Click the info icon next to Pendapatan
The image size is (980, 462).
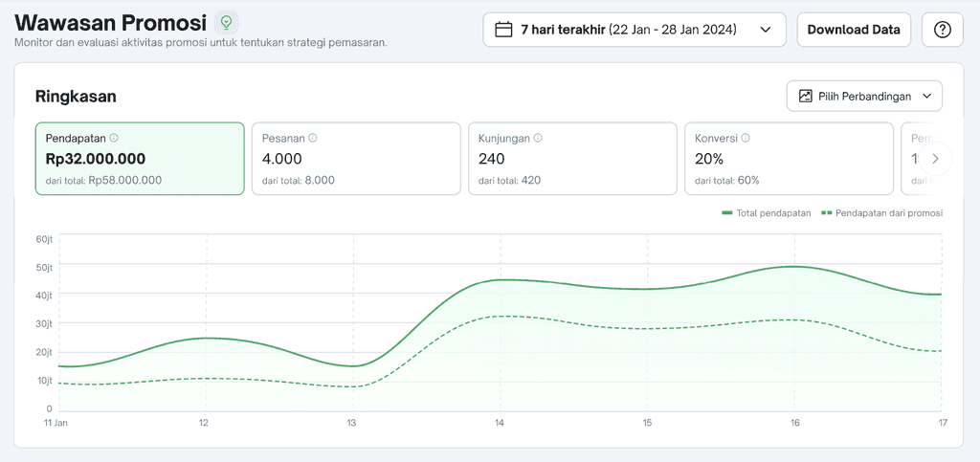tap(114, 138)
